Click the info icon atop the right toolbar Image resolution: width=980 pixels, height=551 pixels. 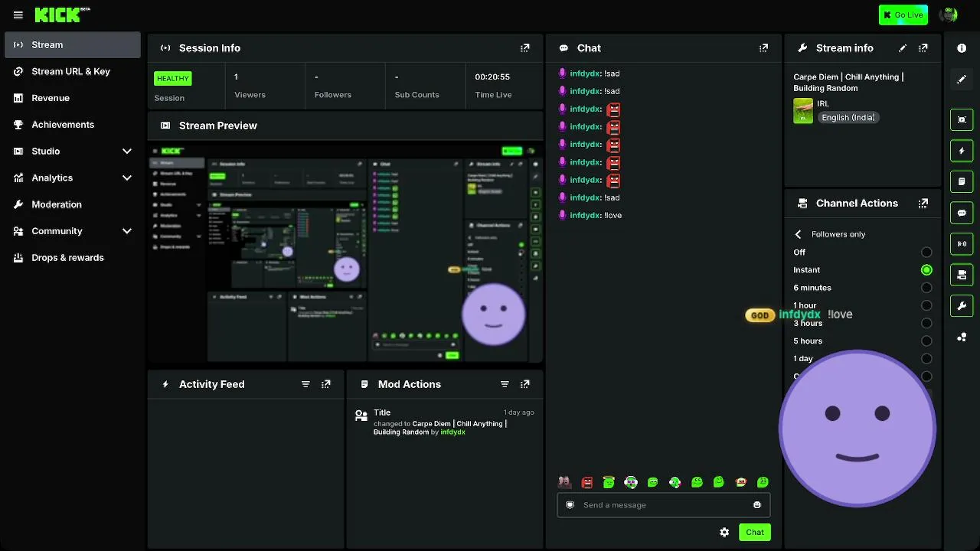[x=962, y=48]
